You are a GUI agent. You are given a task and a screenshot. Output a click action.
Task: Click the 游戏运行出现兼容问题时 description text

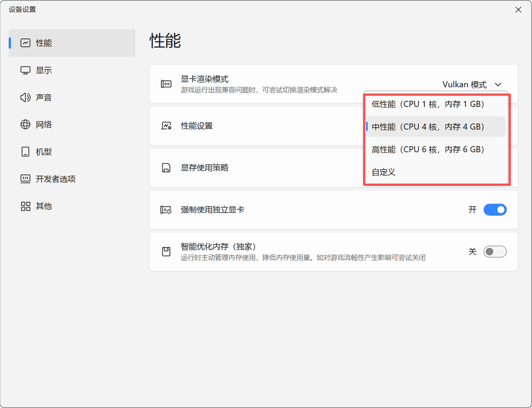259,90
